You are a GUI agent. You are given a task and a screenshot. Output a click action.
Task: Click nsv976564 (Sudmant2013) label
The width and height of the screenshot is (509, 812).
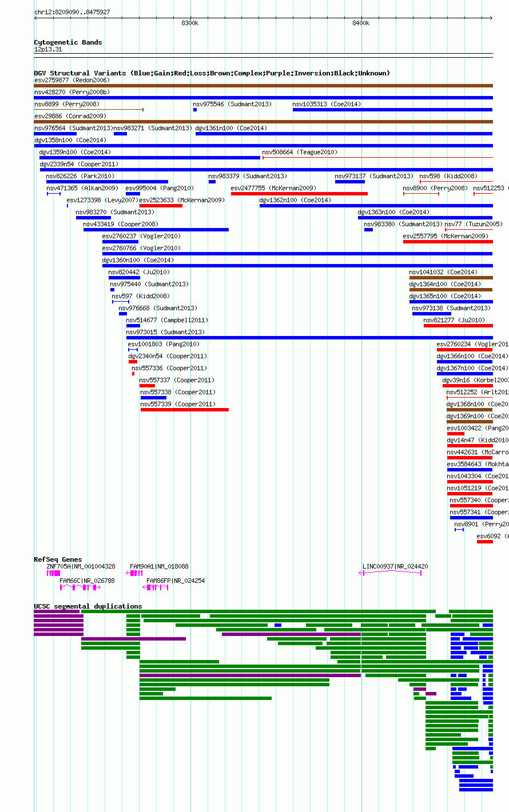click(74, 128)
